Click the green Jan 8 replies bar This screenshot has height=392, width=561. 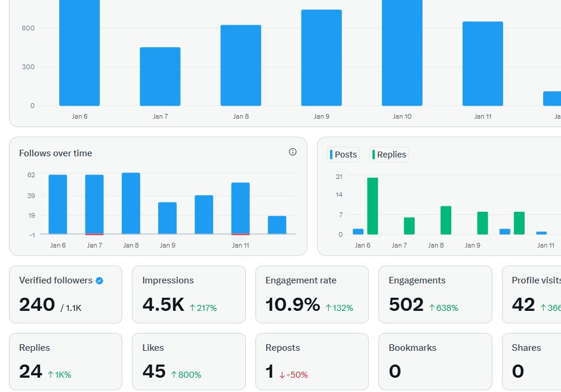tap(446, 220)
